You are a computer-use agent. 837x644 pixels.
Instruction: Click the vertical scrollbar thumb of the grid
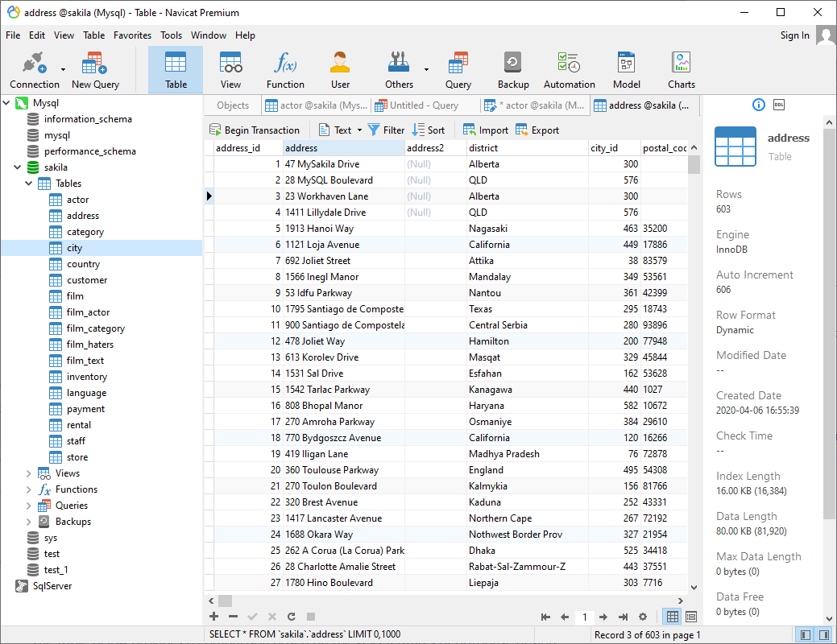(x=694, y=165)
